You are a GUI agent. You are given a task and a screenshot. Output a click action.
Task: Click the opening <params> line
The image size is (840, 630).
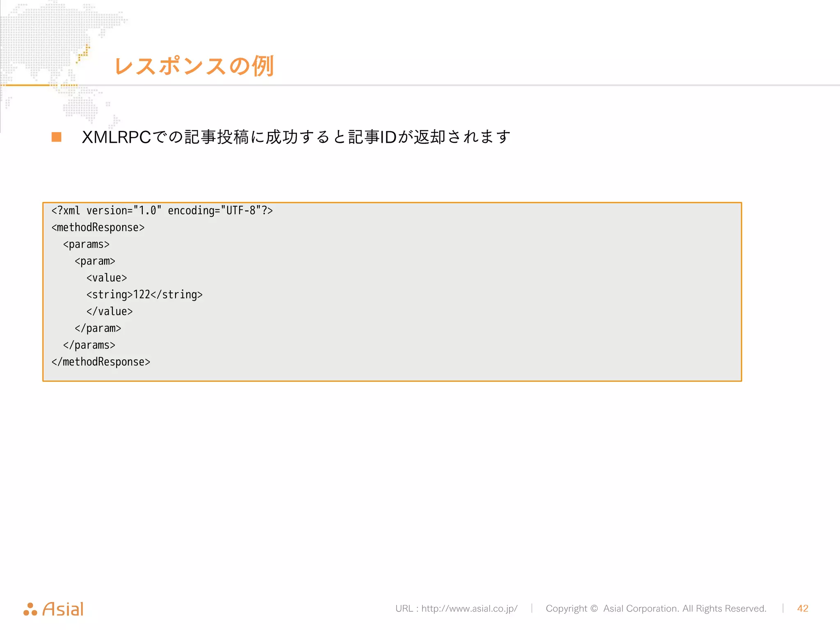86,244
